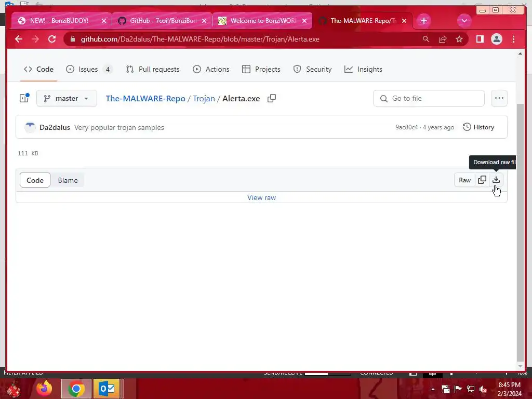Close the Welcome to BonziWORLD tab
Screen dimensions: 532x399
coord(304,21)
